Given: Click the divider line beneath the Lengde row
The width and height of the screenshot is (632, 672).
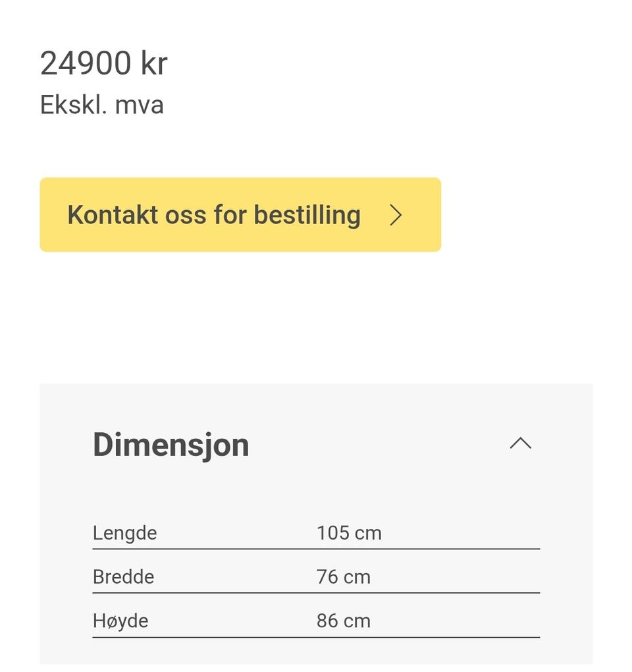Looking at the screenshot, I should (316, 548).
